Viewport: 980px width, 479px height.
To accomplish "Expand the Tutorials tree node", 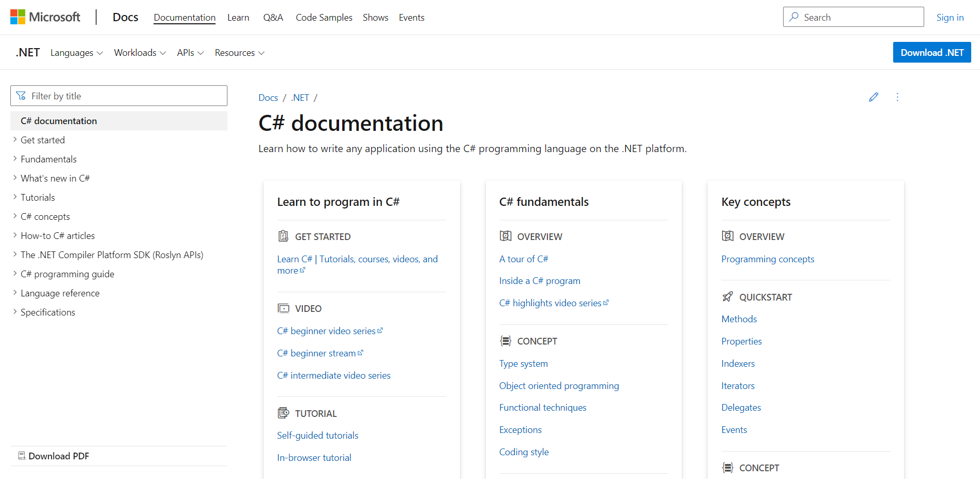I will click(x=15, y=197).
